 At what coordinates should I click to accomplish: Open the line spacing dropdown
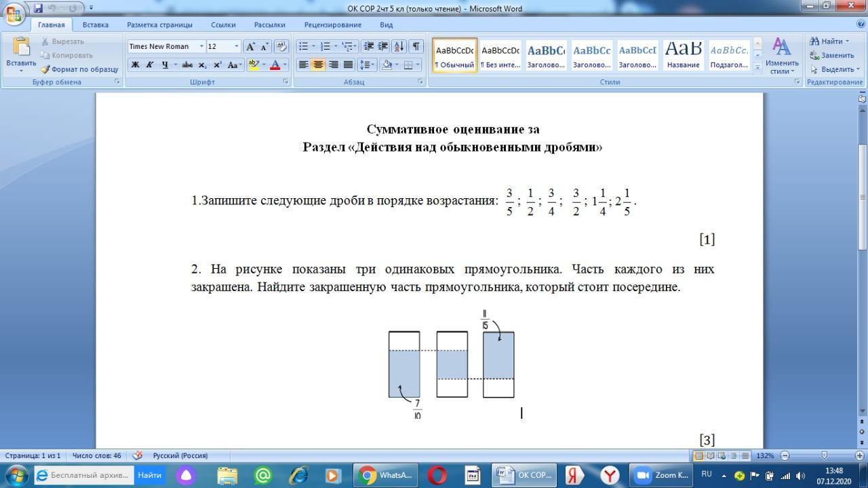tap(367, 65)
